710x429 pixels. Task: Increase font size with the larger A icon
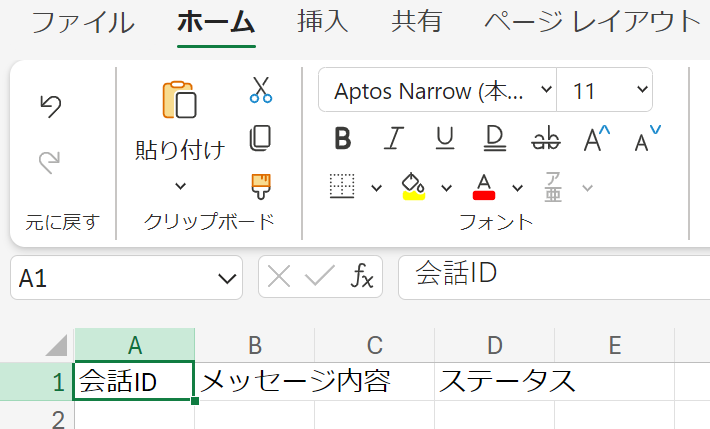coord(597,139)
